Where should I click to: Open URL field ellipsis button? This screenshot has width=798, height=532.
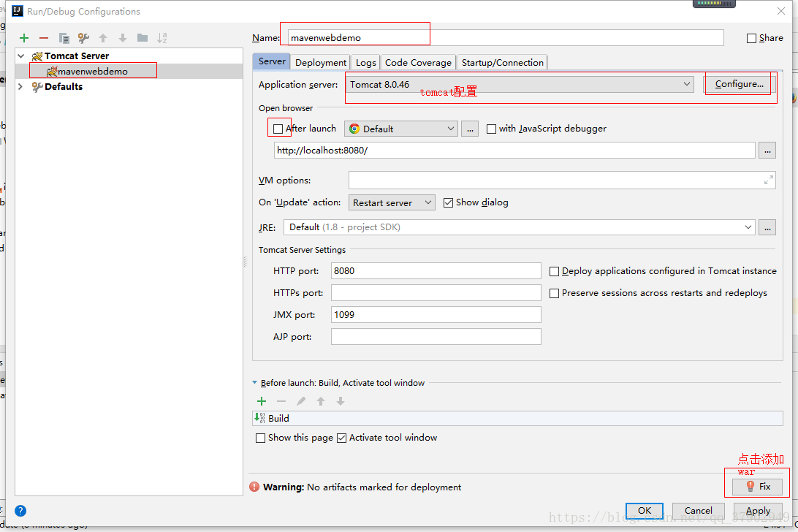click(767, 151)
